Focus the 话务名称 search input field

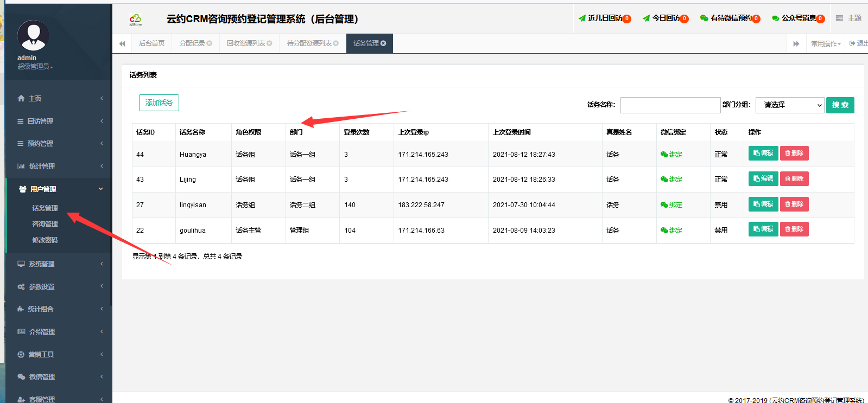[670, 105]
